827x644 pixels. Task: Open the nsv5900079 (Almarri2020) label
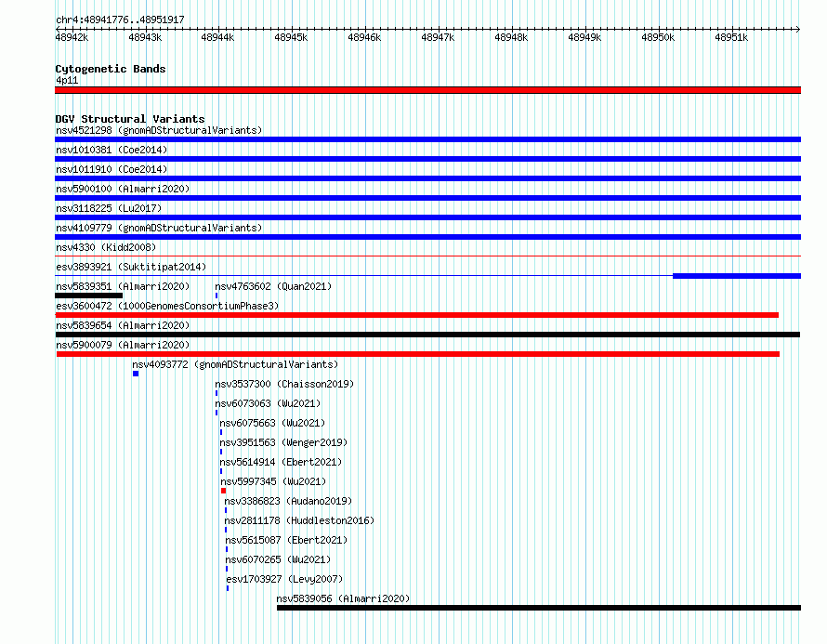click(123, 345)
